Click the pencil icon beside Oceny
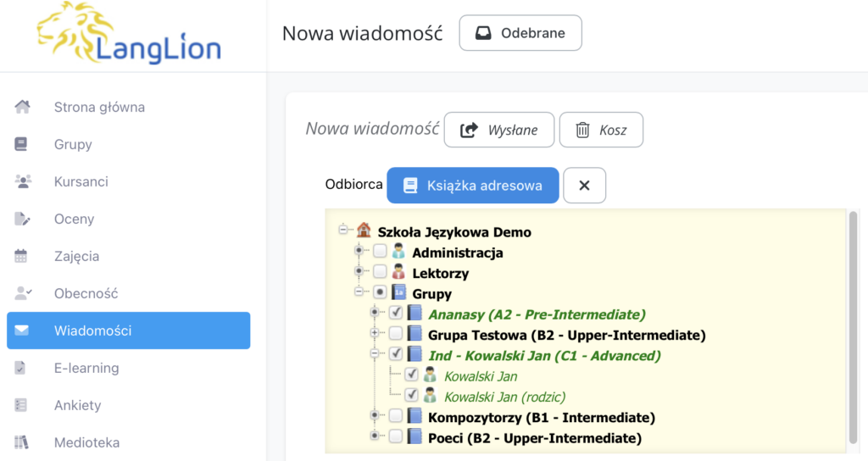The width and height of the screenshot is (868, 461). [x=22, y=219]
